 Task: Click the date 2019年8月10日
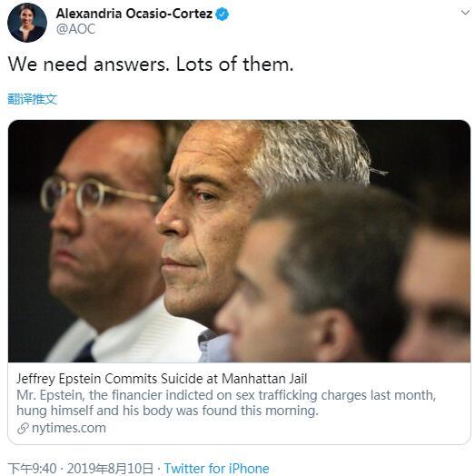coord(110,468)
